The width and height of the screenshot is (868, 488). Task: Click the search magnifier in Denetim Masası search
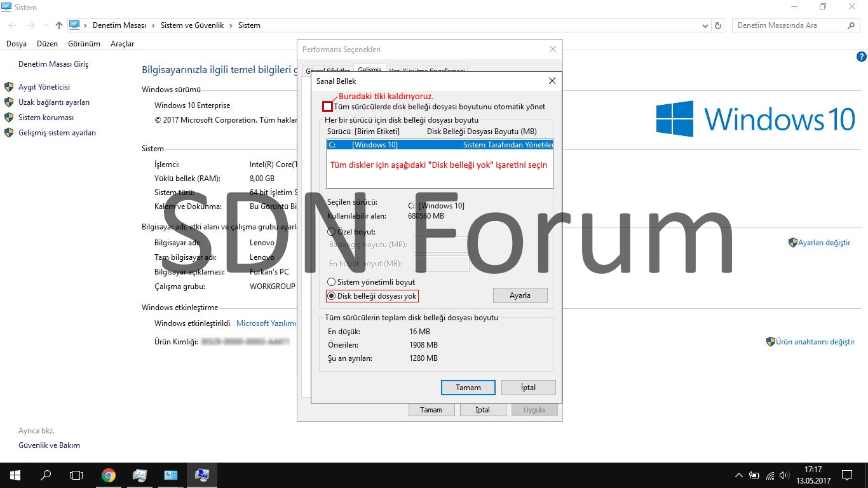point(851,25)
